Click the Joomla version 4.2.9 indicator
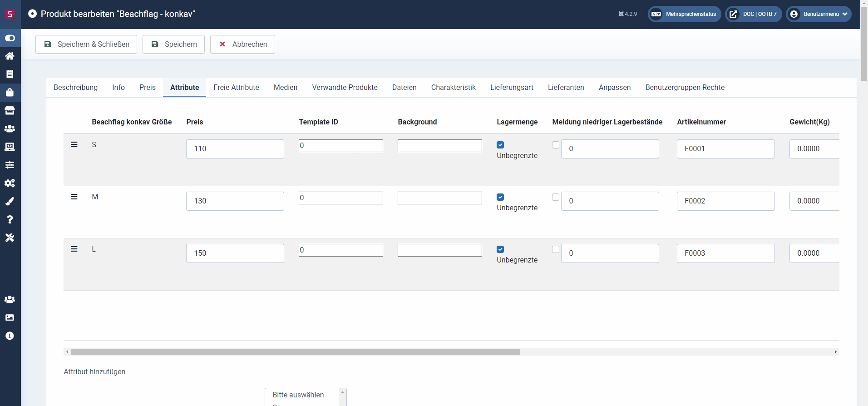The height and width of the screenshot is (406, 868). point(628,14)
